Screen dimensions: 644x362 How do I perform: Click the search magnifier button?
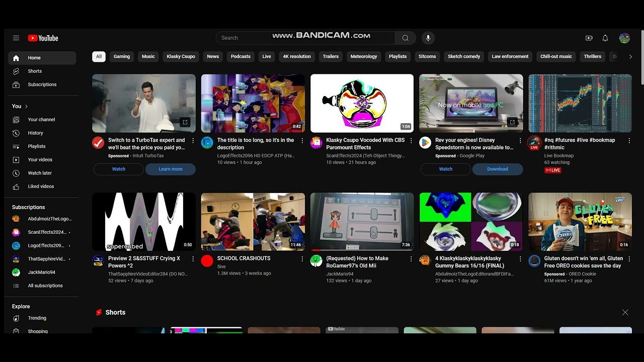pos(405,38)
